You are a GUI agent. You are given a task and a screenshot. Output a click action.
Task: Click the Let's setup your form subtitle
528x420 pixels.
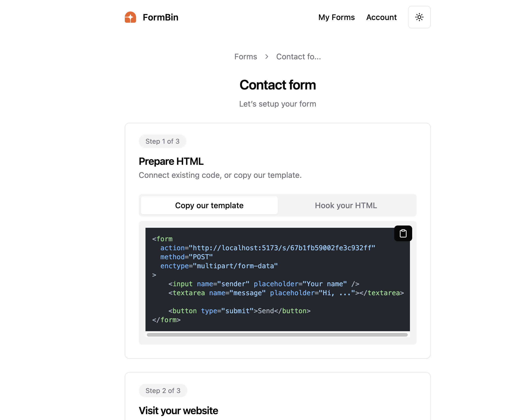point(277,104)
